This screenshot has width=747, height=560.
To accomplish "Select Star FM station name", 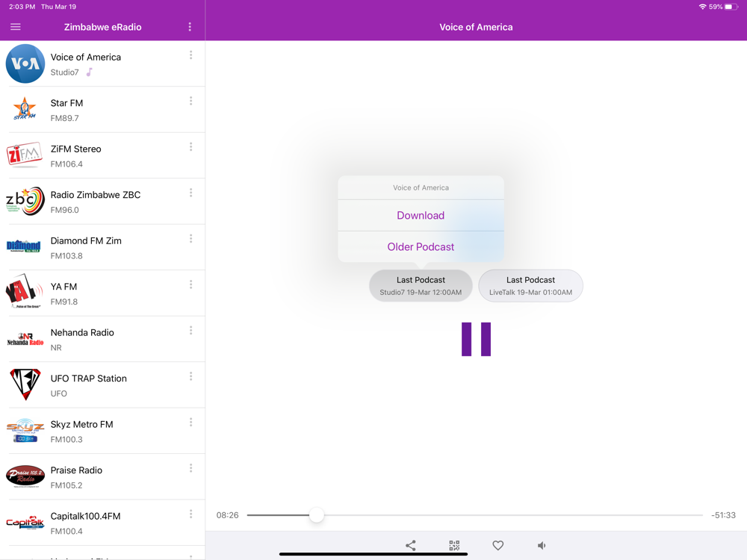I will coord(66,103).
